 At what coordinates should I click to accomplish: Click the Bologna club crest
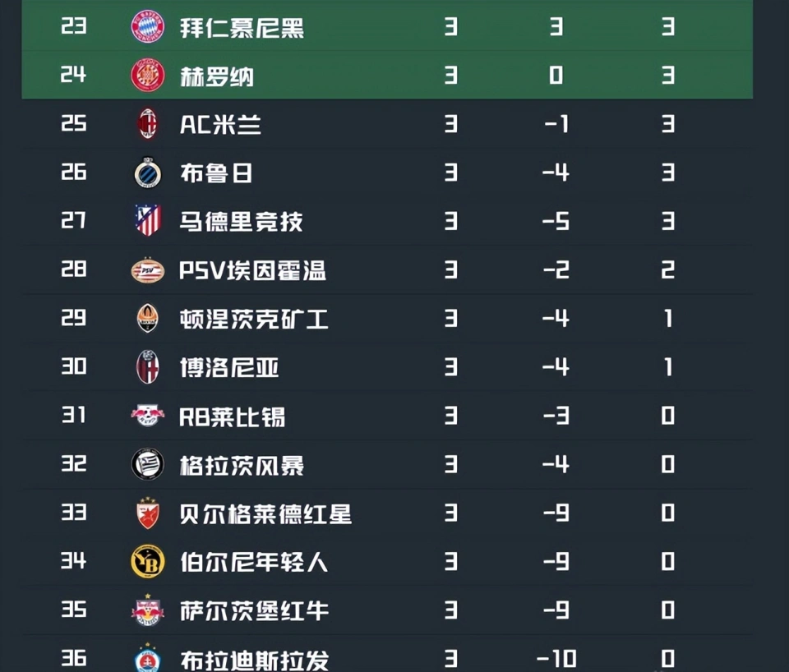pyautogui.click(x=148, y=367)
